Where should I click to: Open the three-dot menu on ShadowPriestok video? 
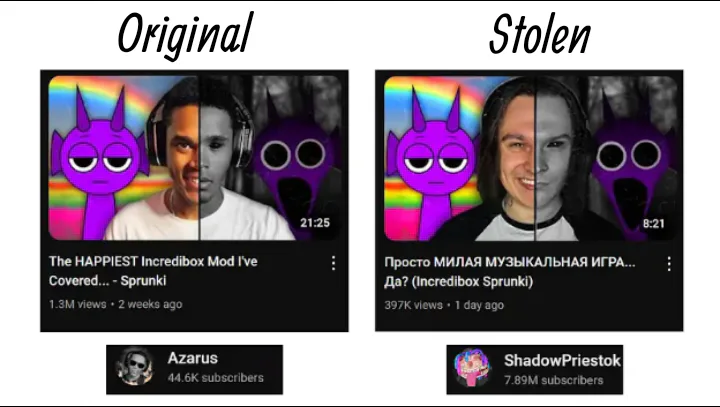coord(669,264)
